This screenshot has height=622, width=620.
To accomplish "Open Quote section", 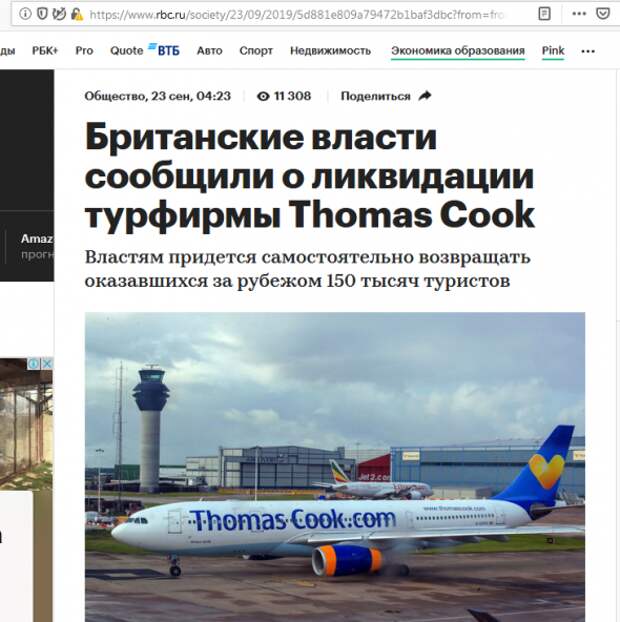I will (127, 51).
